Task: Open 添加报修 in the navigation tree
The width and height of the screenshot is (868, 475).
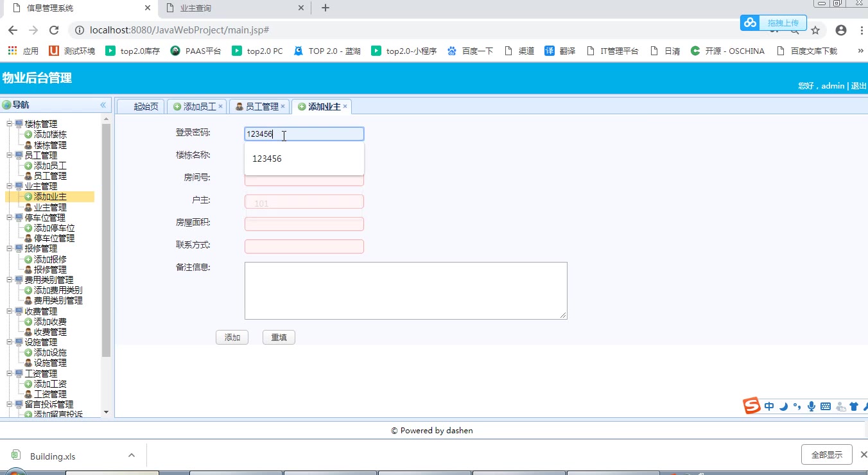Action: [x=50, y=259]
